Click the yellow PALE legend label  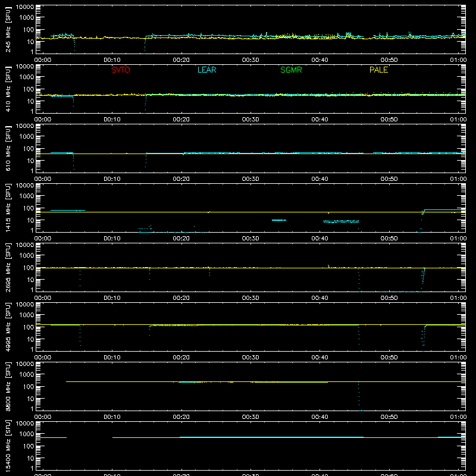point(378,70)
